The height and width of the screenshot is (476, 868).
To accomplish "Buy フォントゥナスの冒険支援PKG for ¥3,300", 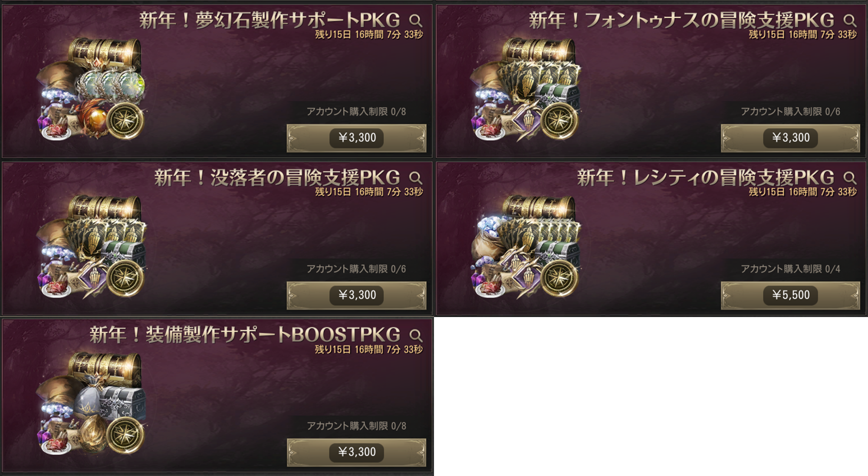I will [x=790, y=138].
